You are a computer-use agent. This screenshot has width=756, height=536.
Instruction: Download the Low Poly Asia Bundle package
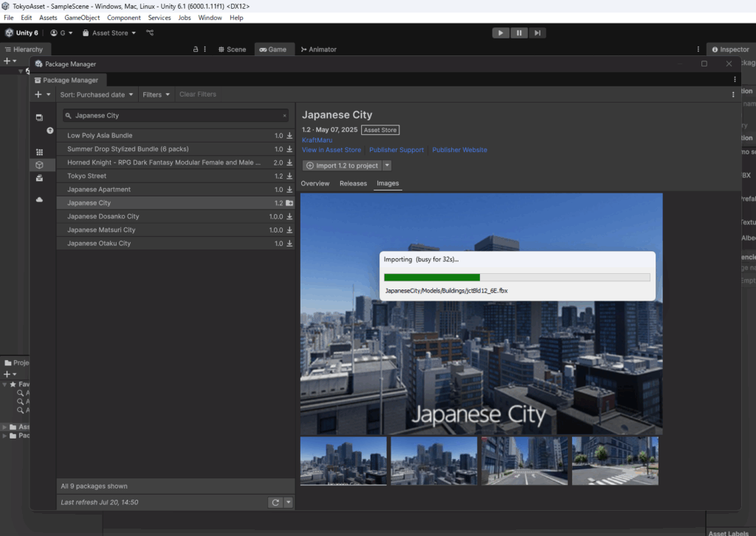[x=289, y=136]
